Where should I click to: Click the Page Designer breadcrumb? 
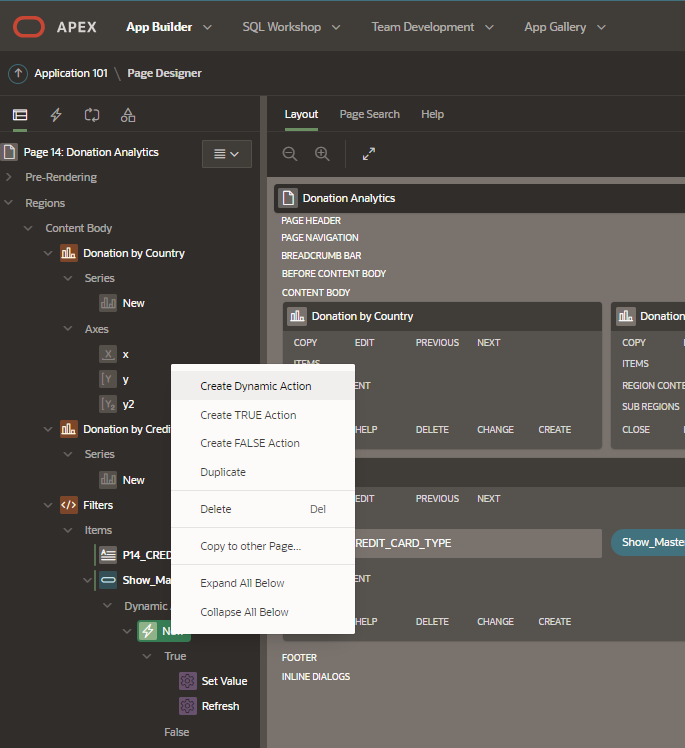click(x=164, y=73)
